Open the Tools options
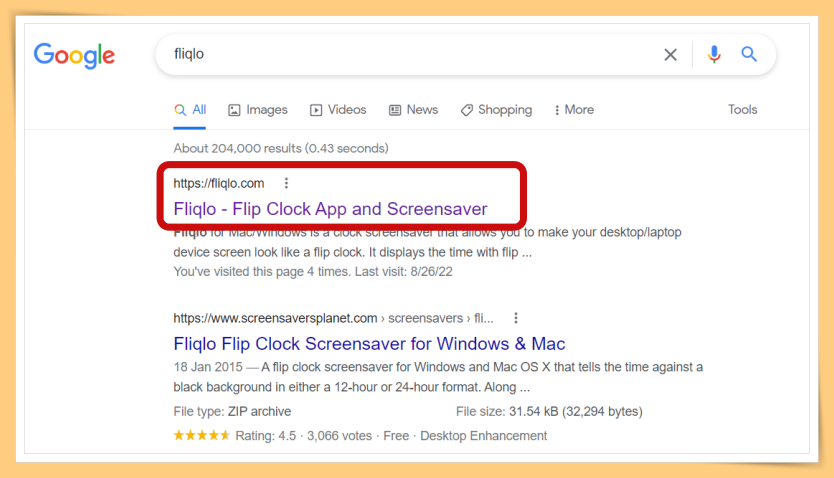 point(743,110)
